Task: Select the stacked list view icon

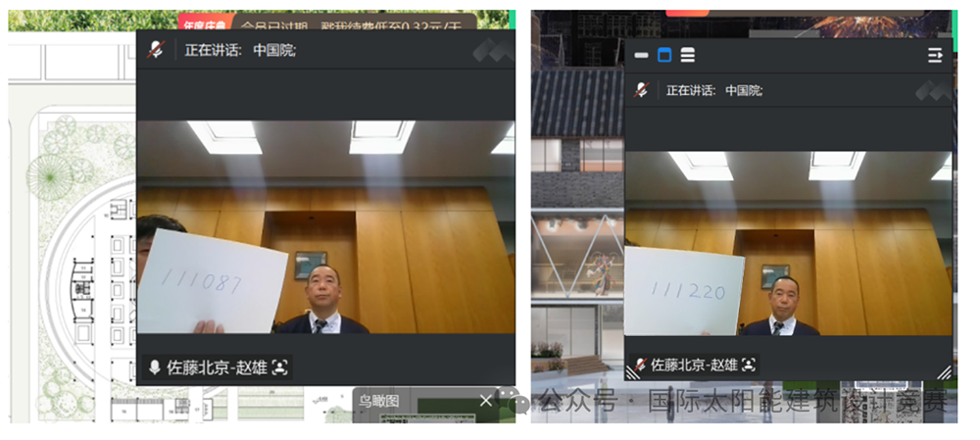Action: (x=688, y=56)
